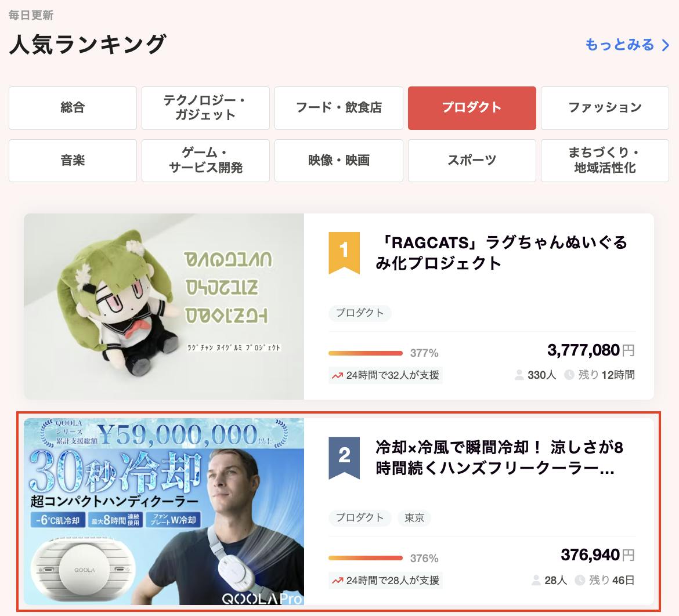Image resolution: width=679 pixels, height=616 pixels.
Task: Click the clock icon beside 残り46日
Action: [580, 580]
